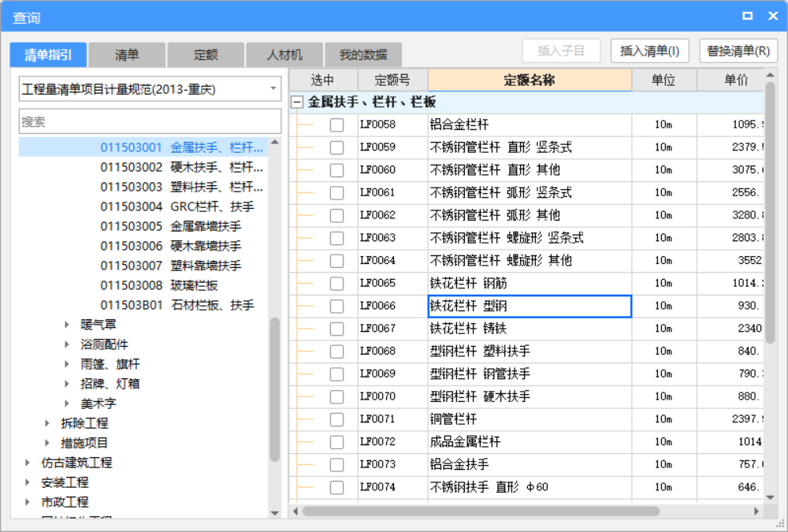Click the 定额号 column header
The height and width of the screenshot is (532, 788).
(392, 80)
